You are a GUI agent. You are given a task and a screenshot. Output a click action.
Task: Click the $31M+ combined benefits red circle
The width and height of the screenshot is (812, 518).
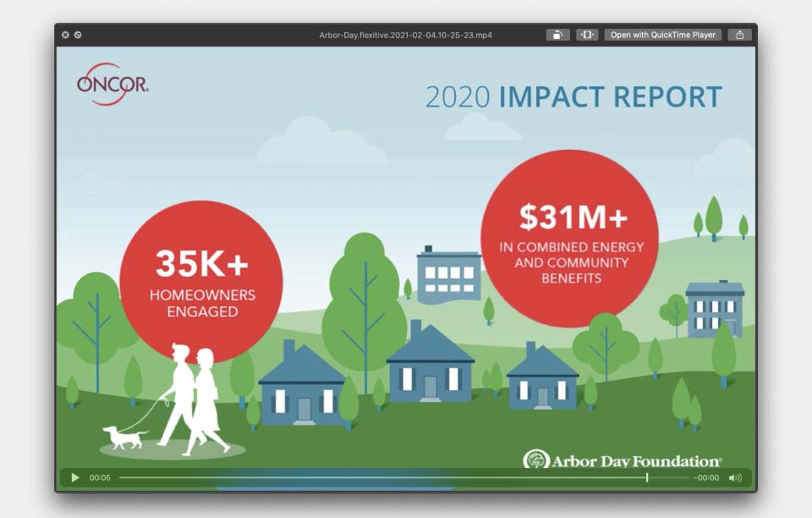click(568, 238)
